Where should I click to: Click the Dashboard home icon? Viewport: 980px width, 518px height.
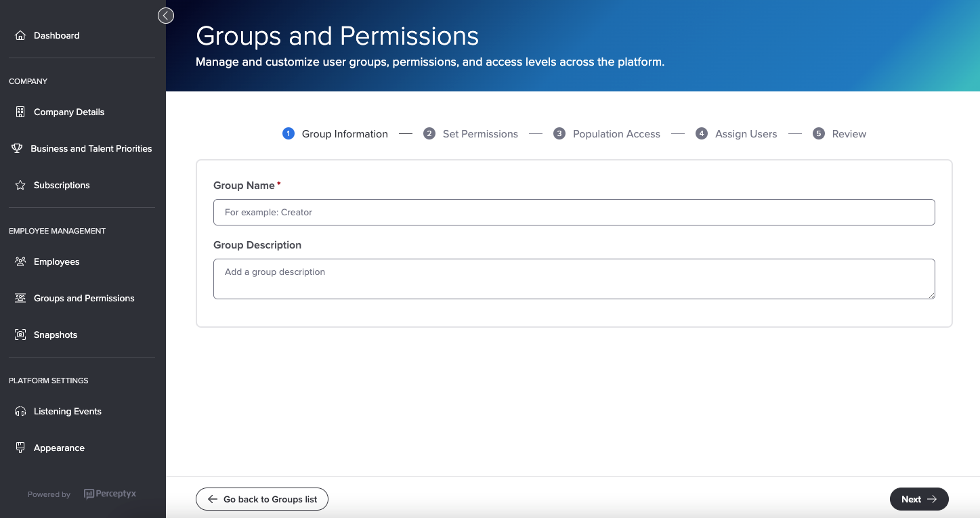pyautogui.click(x=20, y=35)
